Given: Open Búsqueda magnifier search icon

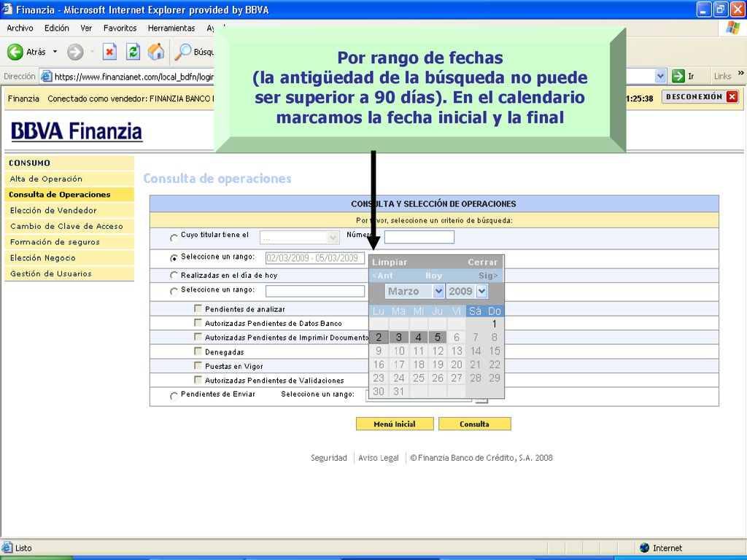Looking at the screenshot, I should [182, 52].
